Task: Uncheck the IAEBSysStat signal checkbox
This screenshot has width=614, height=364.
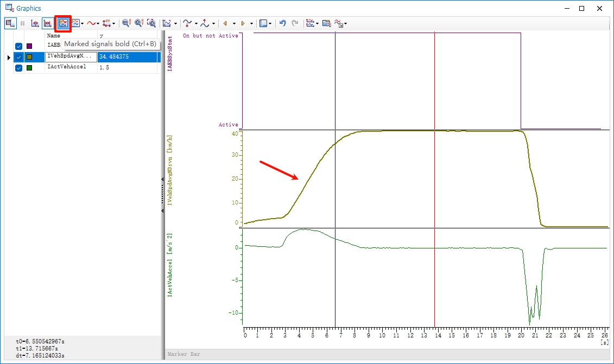Action: coord(19,46)
